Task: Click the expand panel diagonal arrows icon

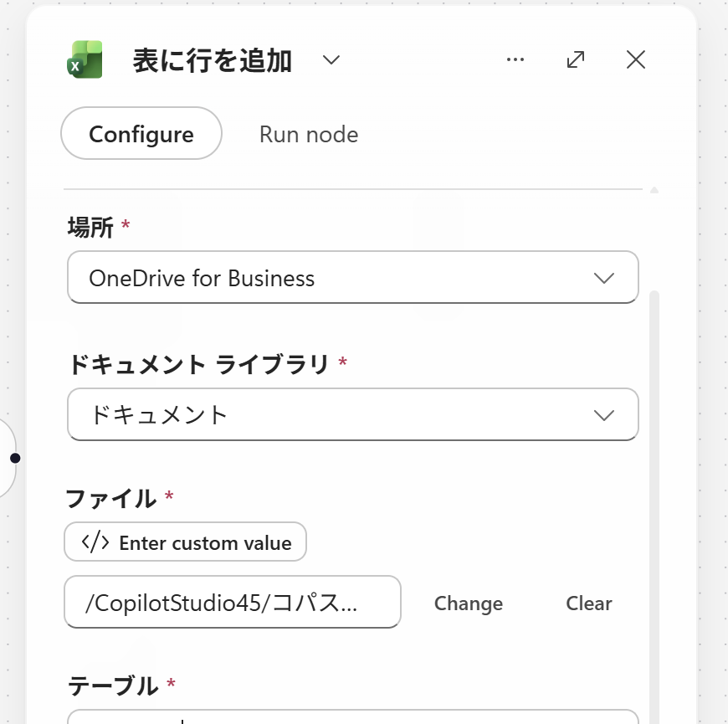Action: coord(576,59)
